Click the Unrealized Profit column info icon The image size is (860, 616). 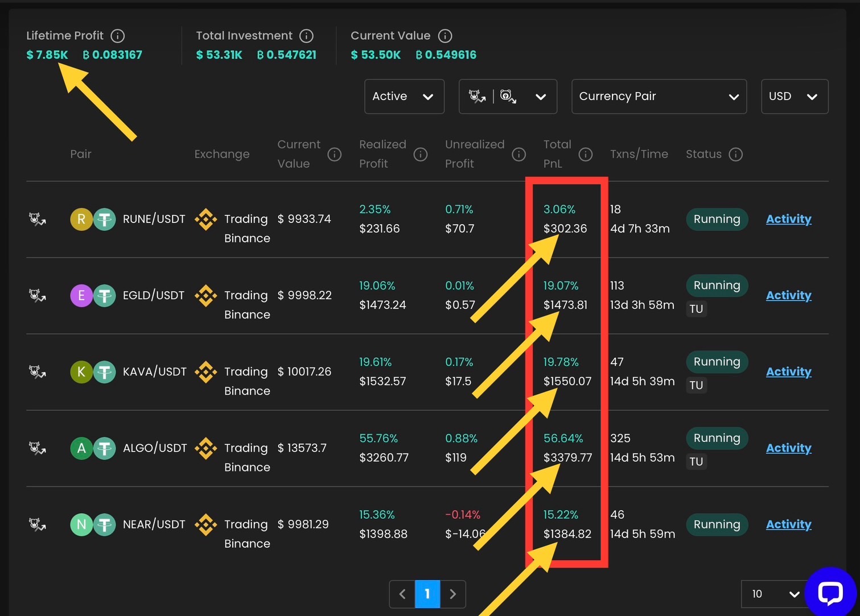[519, 154]
